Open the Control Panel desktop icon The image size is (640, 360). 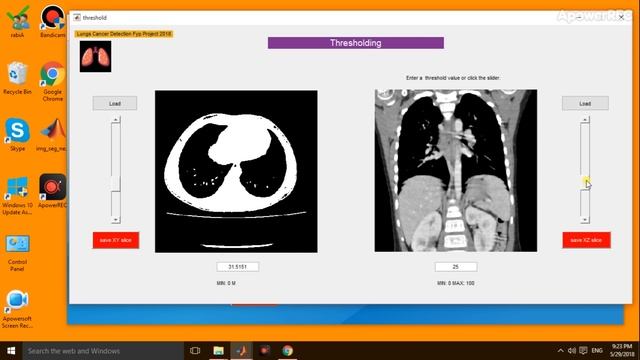(x=17, y=253)
